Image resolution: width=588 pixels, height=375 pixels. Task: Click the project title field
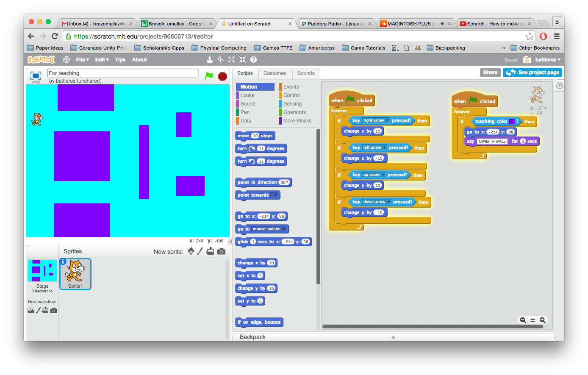(123, 73)
